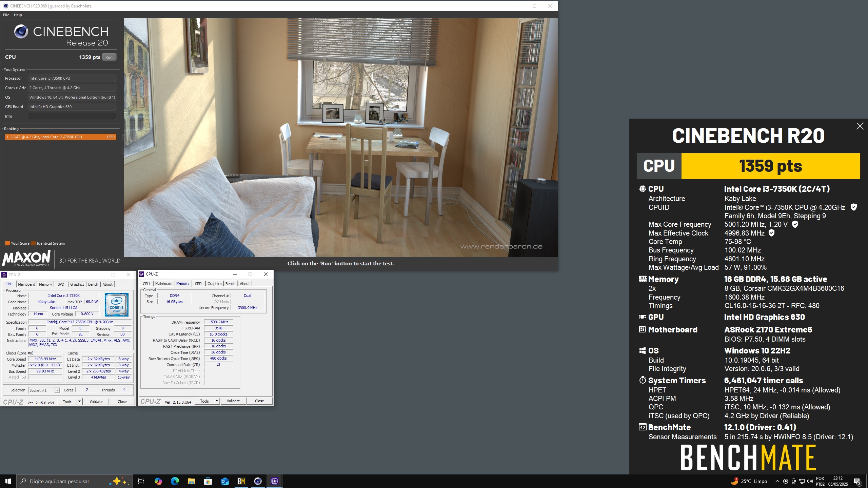This screenshot has width=868, height=488.
Task: Switch to Memory tab in left CPU-Z
Action: pos(45,284)
